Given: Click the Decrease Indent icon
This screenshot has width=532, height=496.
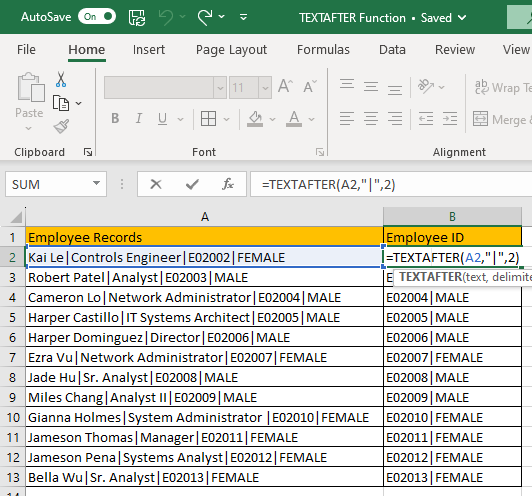Looking at the screenshot, I should [426, 119].
